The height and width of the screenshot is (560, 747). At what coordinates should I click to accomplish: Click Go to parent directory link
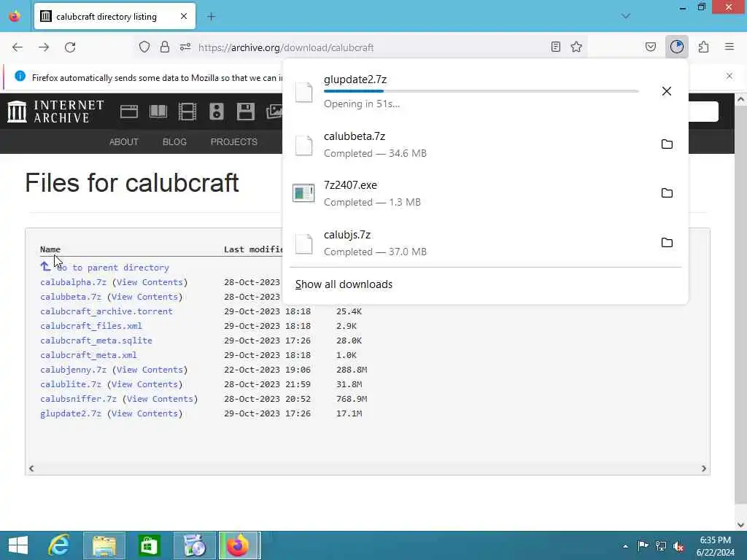(113, 268)
